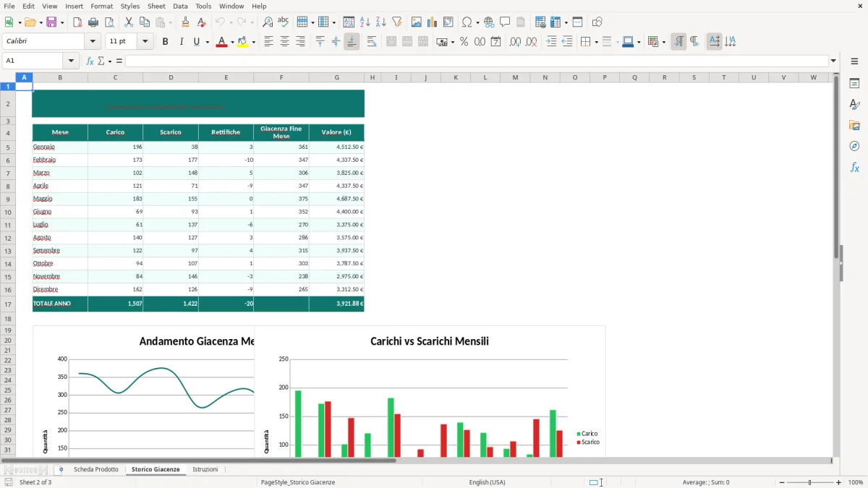This screenshot has height=488, width=868.
Task: Open the Name Box dropdown arrow
Action: [71, 61]
